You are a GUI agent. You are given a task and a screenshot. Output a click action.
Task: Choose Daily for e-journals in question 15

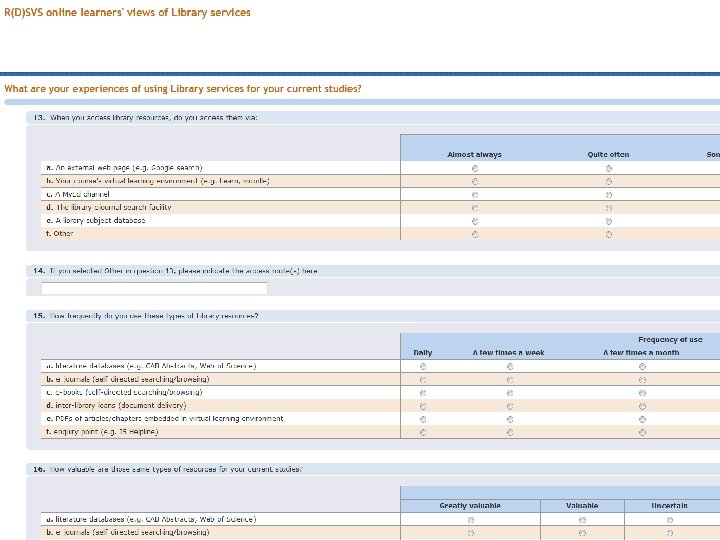423,380
